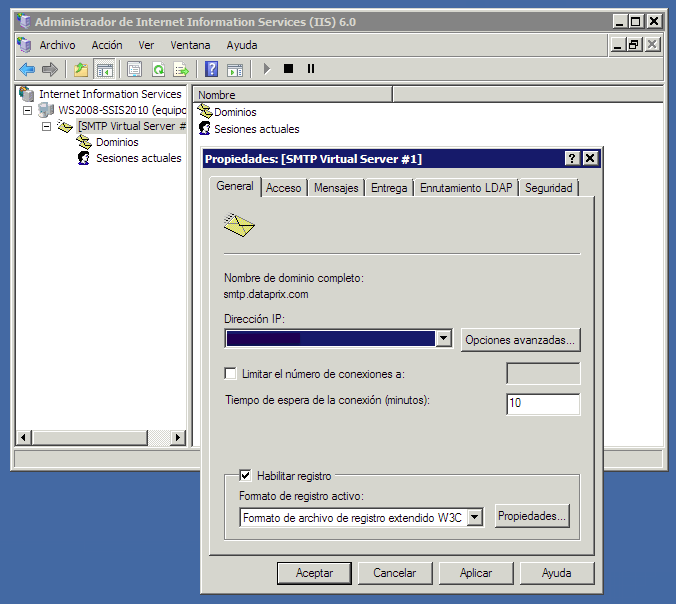Start the server with the play icon
Viewport: 676px width, 604px height.
267,69
